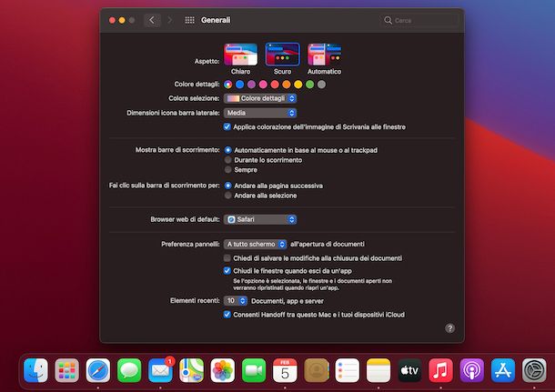Open Photos app in the Dock
The height and width of the screenshot is (392, 555).
point(223,370)
